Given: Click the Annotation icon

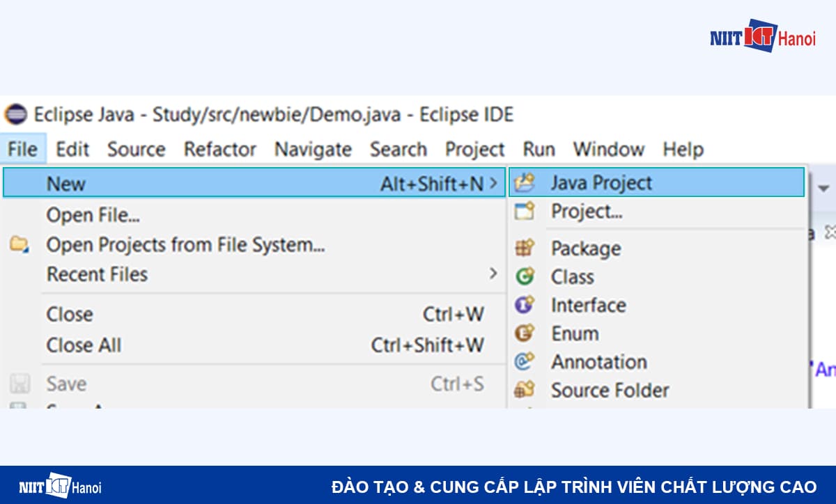Looking at the screenshot, I should pyautogui.click(x=525, y=361).
